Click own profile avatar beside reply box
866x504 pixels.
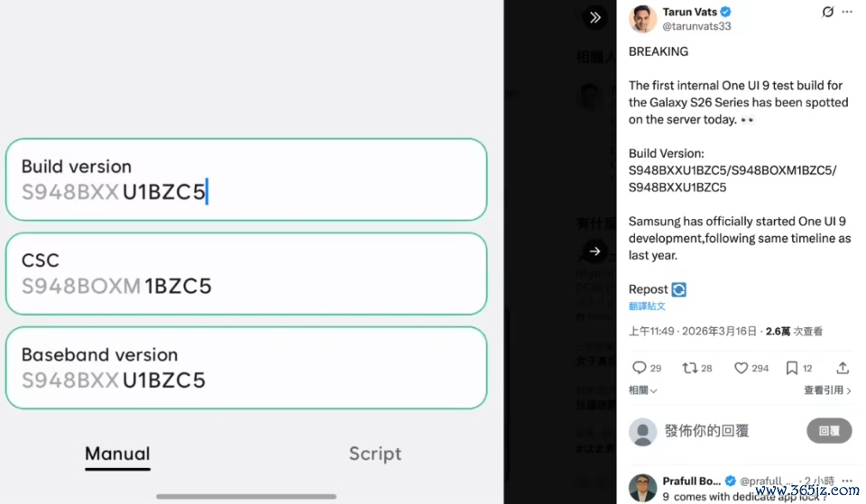642,432
